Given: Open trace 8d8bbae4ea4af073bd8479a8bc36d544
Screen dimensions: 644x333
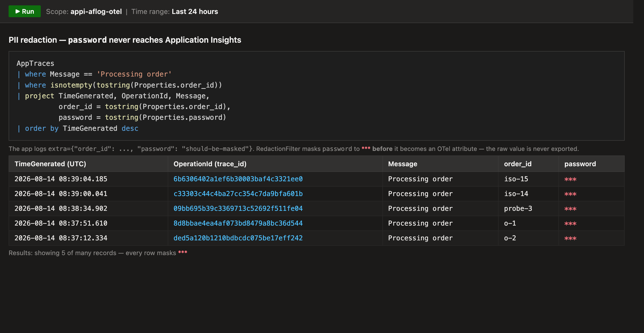Looking at the screenshot, I should (238, 223).
